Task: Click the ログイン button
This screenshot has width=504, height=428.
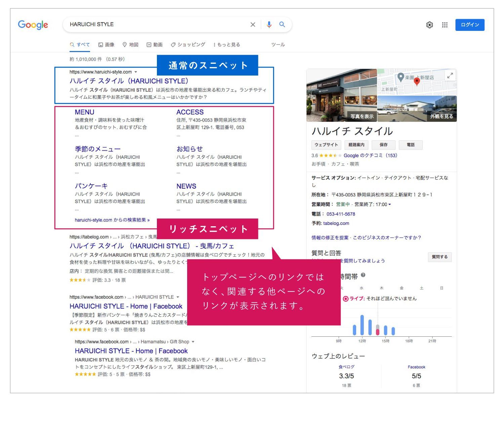Action: pos(470,25)
